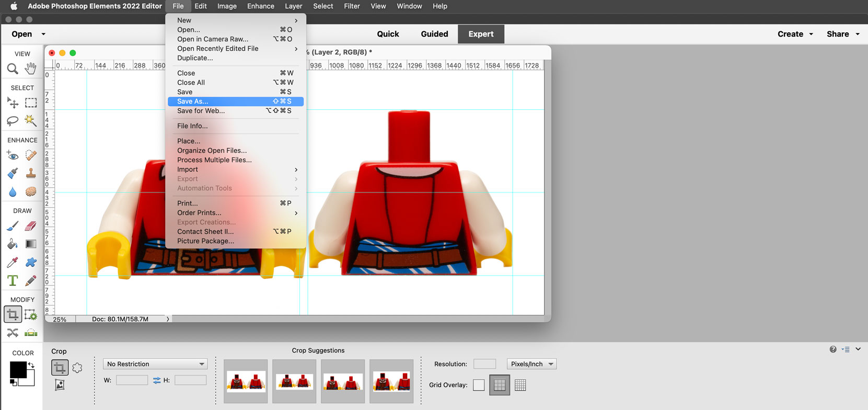
Task: Switch to Expert edit mode
Action: click(481, 34)
